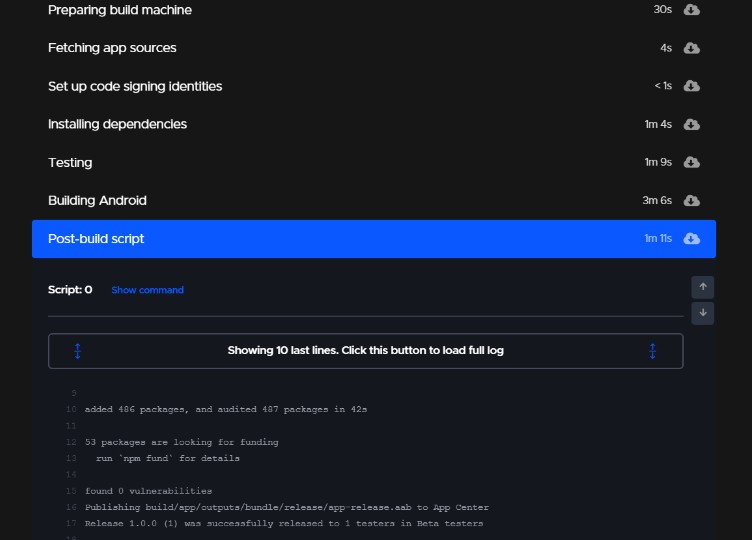Load the full log via Showing 10 last lines
Screen dimensions: 752x540
365,351
